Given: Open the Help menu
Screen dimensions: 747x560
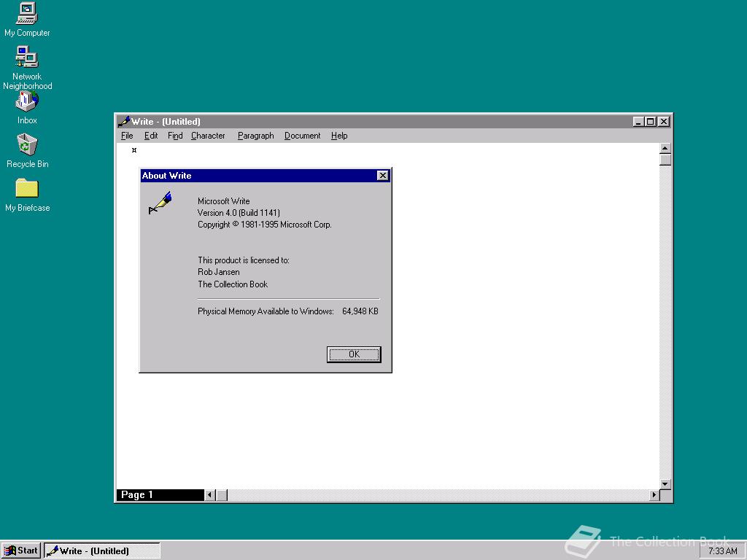Looking at the screenshot, I should pos(339,136).
